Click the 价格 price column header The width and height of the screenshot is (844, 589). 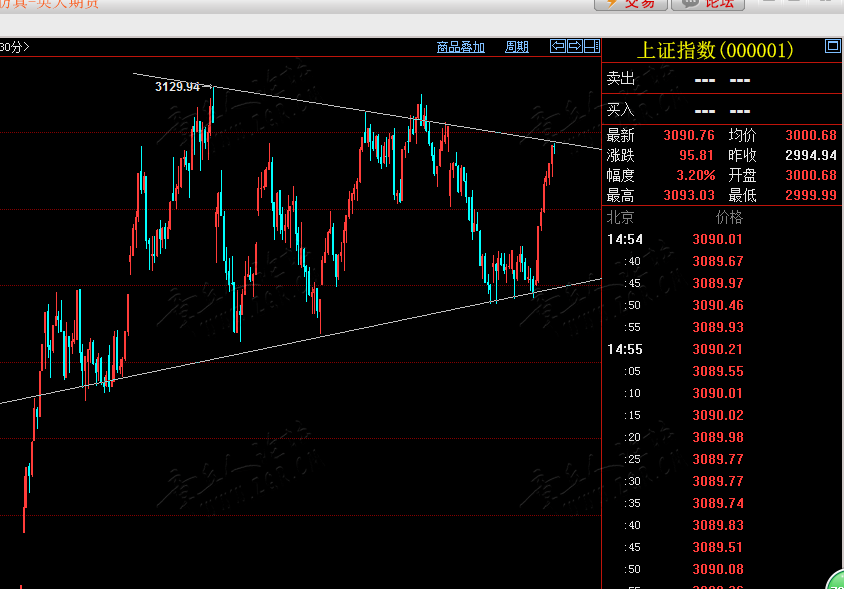(x=729, y=218)
